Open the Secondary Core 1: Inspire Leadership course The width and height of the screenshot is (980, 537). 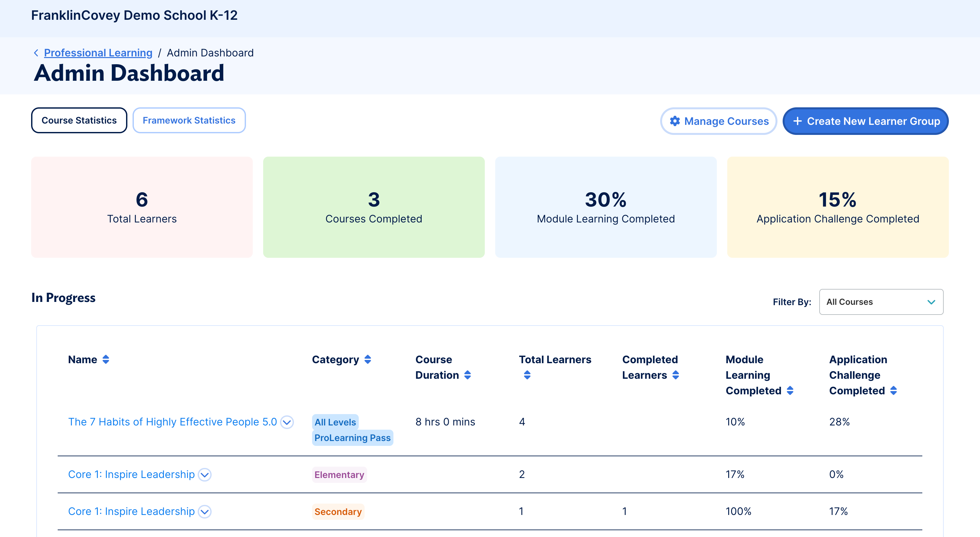coord(131,511)
